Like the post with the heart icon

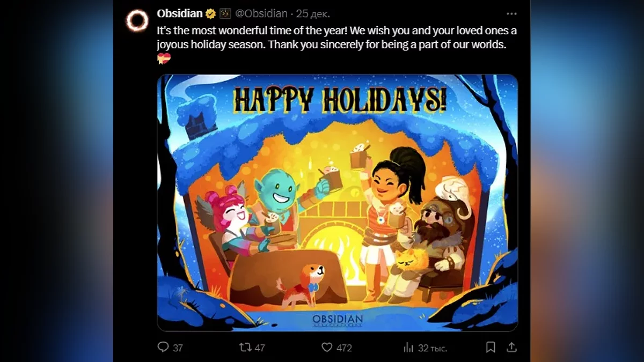click(327, 347)
